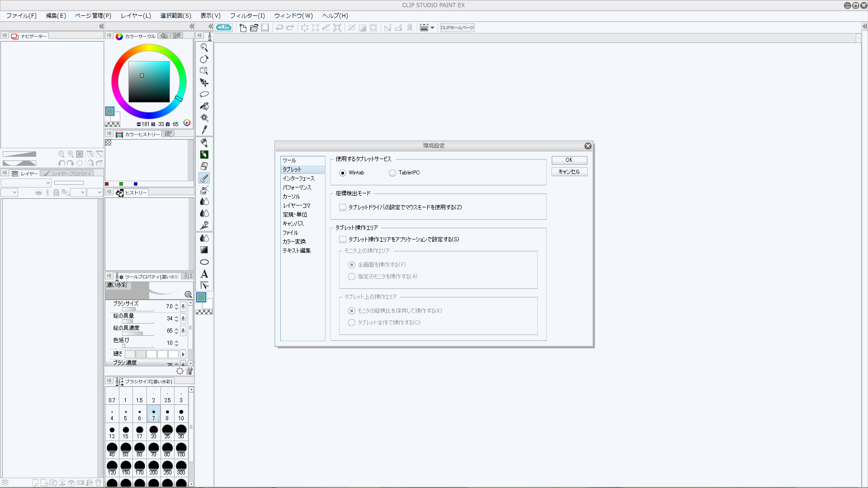
Task: Select カーソル category in preferences list
Action: coord(291,197)
